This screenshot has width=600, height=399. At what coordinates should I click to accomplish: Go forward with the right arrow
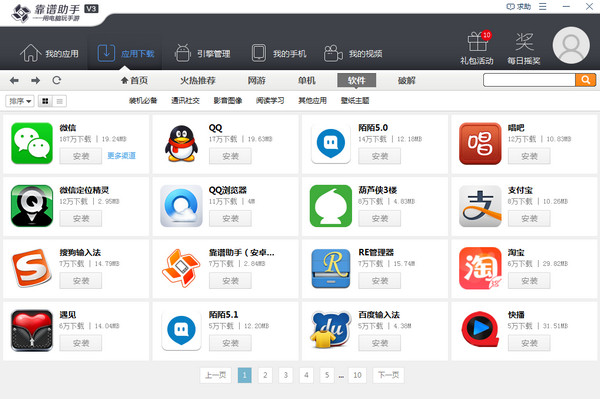click(x=36, y=80)
